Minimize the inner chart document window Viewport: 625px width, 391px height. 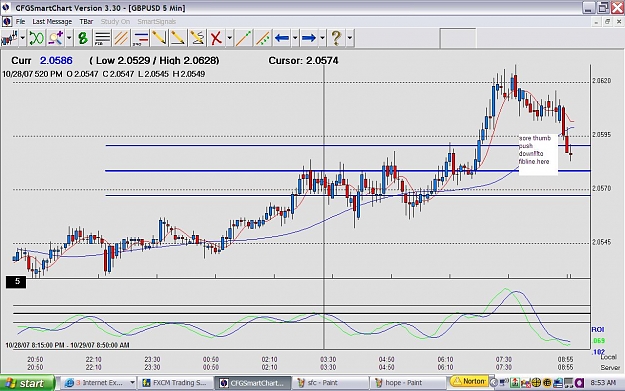point(596,22)
